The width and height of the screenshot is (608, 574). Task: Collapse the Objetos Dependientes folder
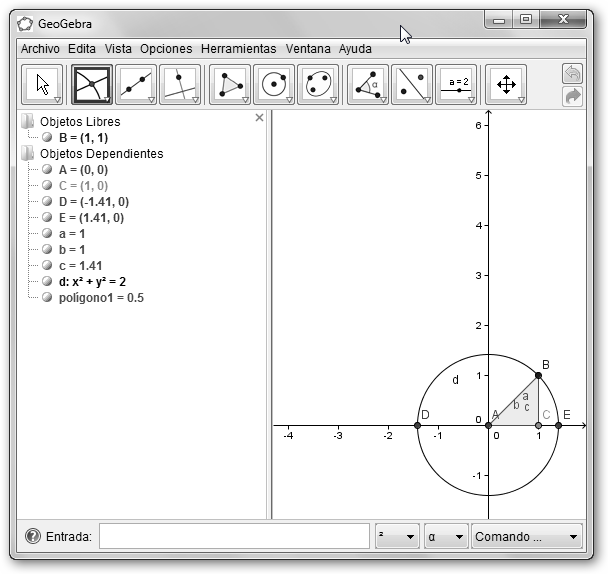(27, 154)
